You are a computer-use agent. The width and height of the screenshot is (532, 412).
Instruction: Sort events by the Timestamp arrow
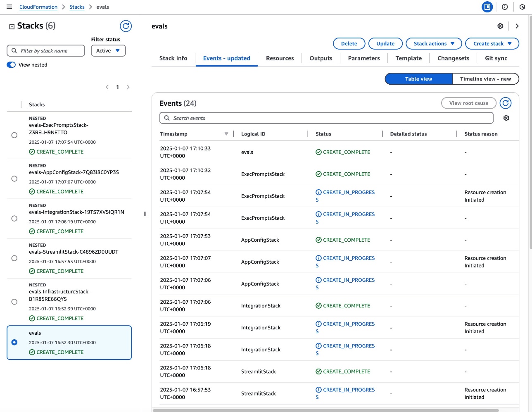tap(226, 134)
